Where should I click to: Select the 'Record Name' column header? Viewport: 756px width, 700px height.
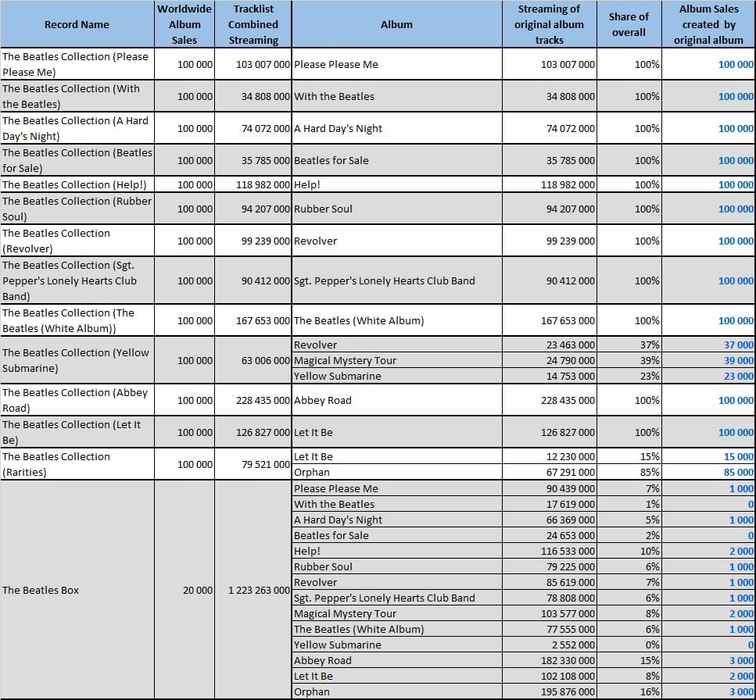coord(77,24)
